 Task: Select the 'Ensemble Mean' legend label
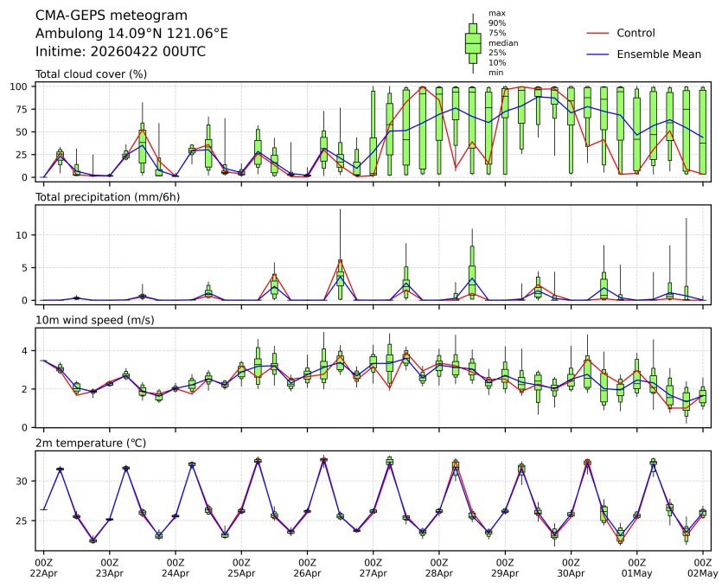pyautogui.click(x=658, y=54)
